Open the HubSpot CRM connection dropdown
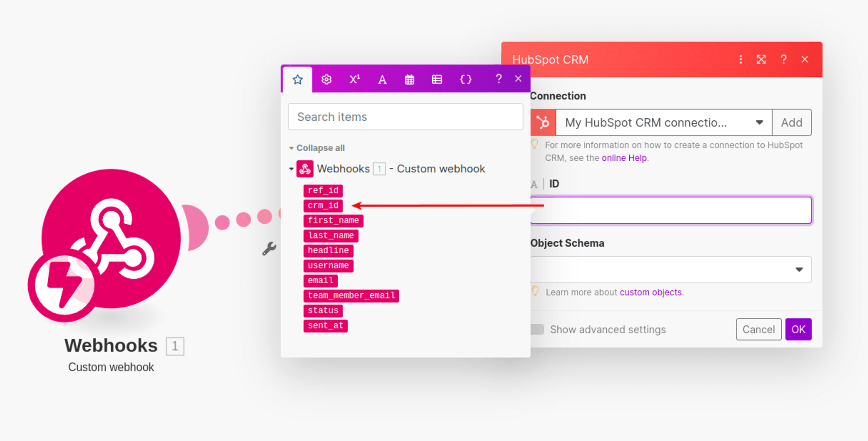868x441 pixels. [x=663, y=123]
